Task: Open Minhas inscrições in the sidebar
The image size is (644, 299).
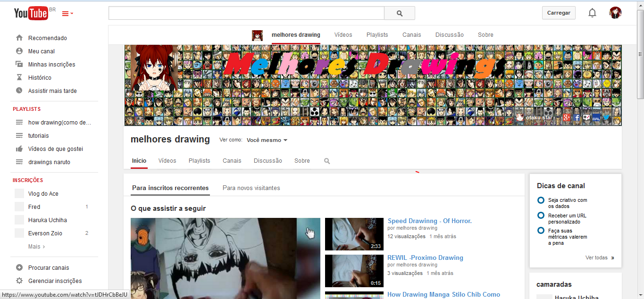Action: coord(51,65)
